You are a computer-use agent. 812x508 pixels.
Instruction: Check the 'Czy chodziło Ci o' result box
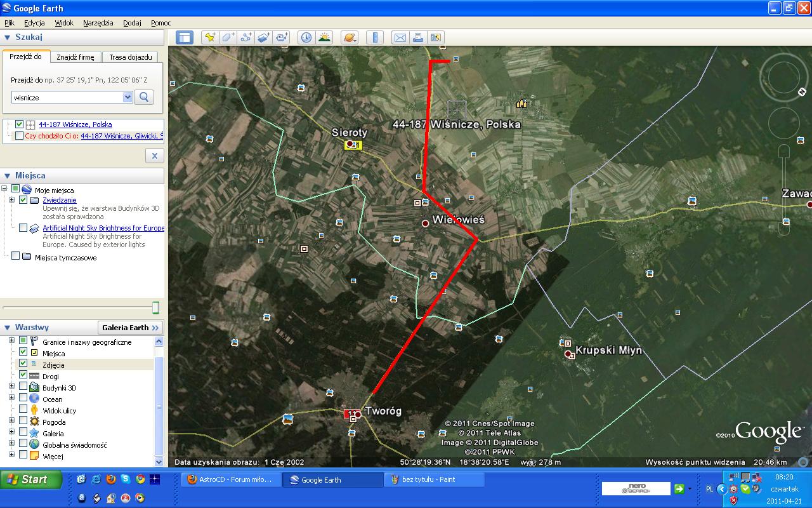(x=19, y=135)
